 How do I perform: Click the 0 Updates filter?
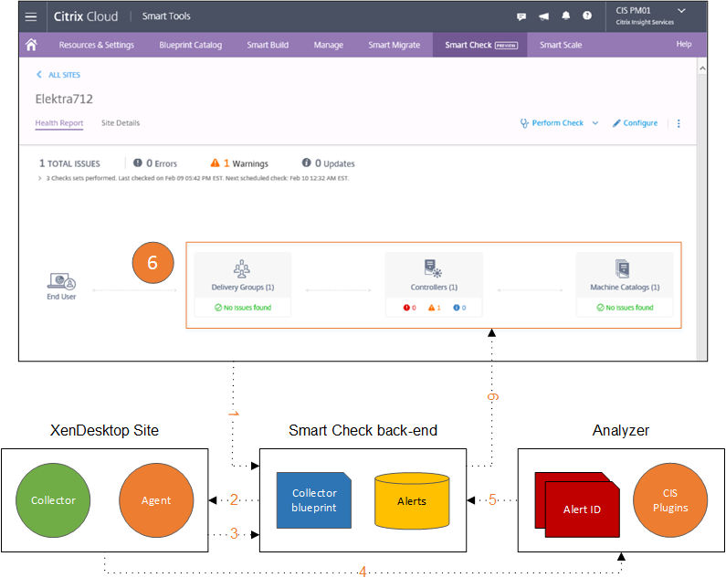tap(328, 163)
